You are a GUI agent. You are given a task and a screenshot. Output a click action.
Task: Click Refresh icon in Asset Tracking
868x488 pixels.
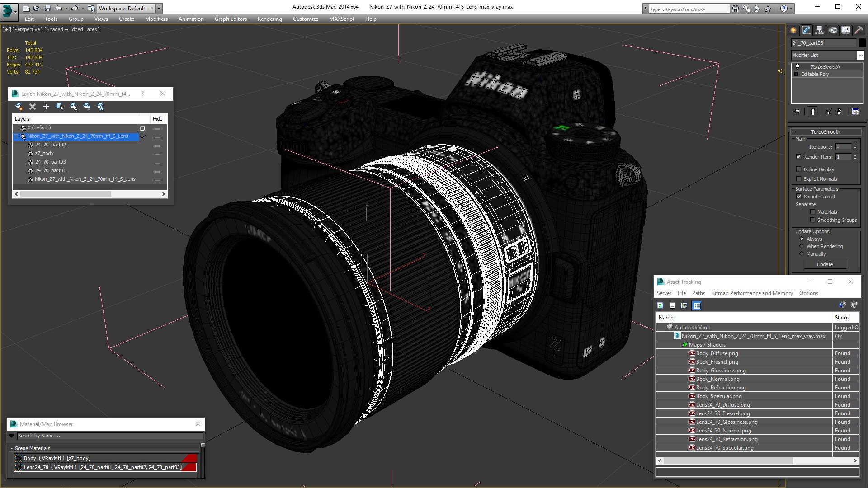click(660, 305)
